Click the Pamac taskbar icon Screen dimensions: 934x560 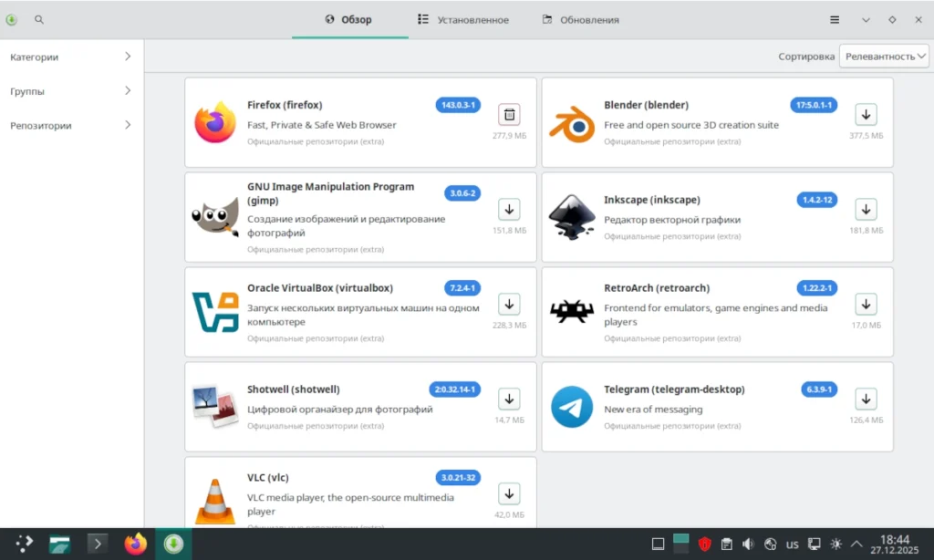pos(174,544)
